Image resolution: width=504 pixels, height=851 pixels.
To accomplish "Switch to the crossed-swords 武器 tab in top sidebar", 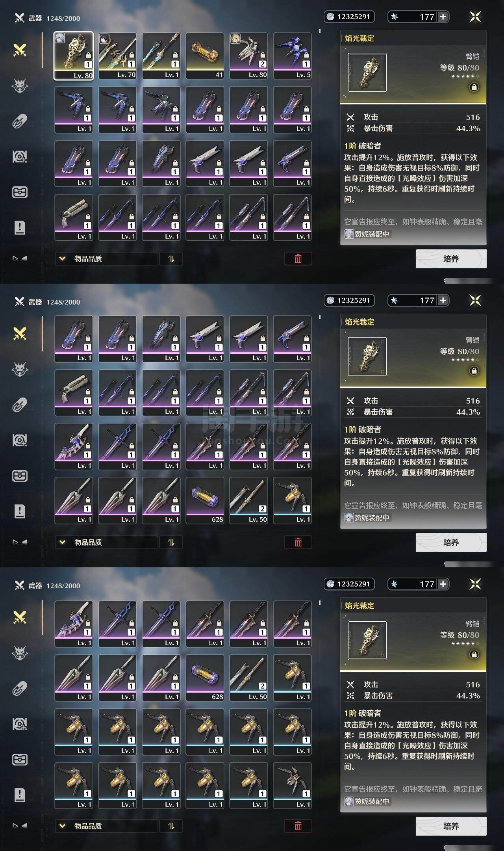I will tap(20, 50).
